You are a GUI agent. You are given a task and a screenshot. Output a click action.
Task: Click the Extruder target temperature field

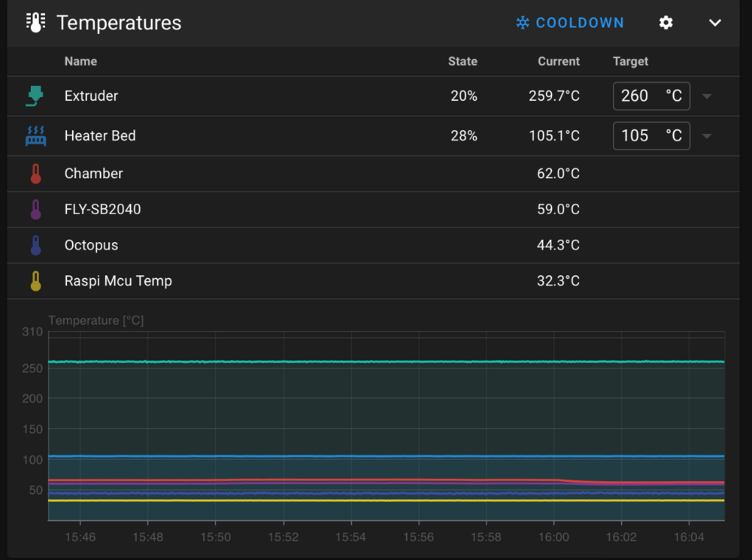point(651,96)
